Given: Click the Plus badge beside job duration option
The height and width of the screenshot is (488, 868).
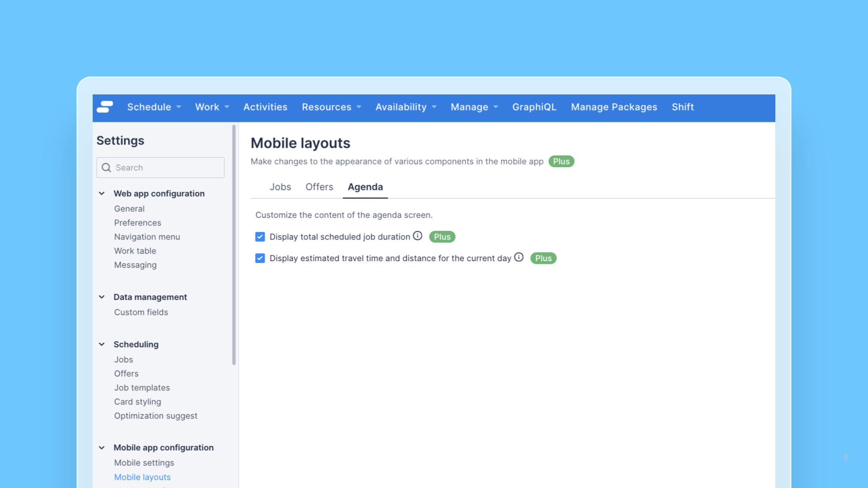Looking at the screenshot, I should point(442,237).
